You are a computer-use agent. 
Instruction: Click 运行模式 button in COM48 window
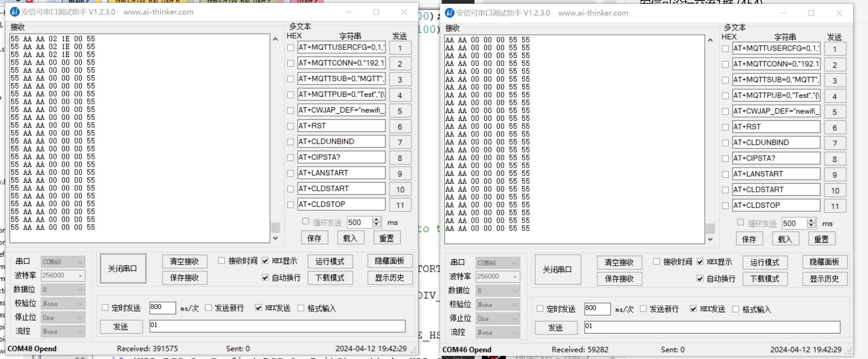(x=330, y=261)
